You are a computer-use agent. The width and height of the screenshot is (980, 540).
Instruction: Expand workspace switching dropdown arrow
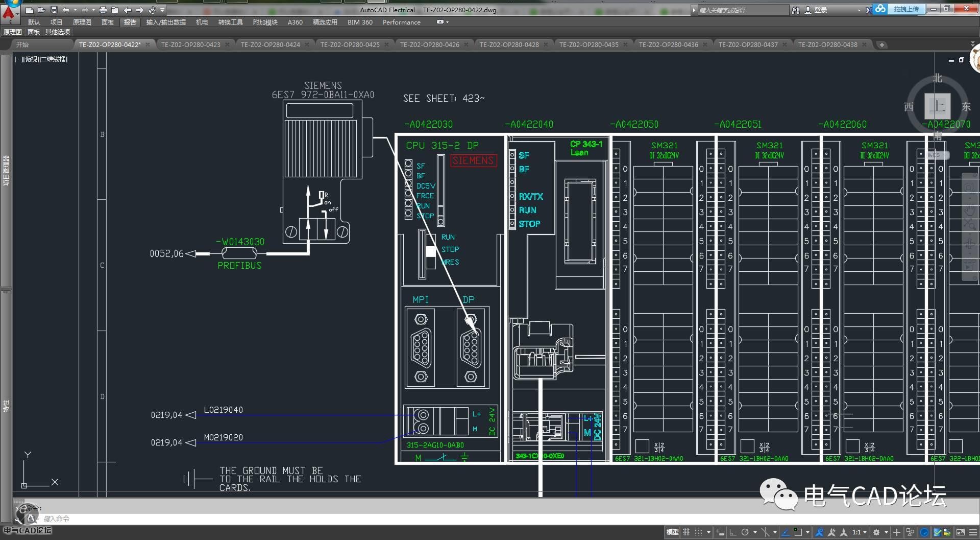pyautogui.click(x=886, y=532)
